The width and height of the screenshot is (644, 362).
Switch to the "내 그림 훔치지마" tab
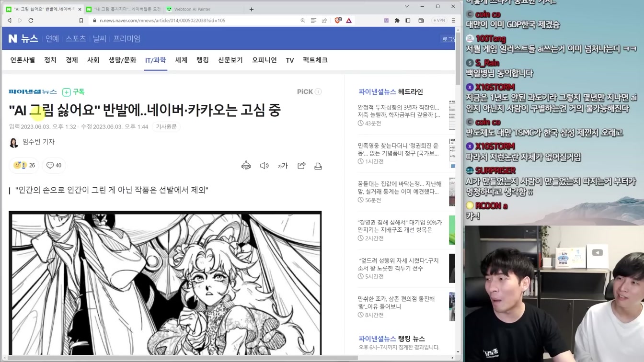point(124,9)
